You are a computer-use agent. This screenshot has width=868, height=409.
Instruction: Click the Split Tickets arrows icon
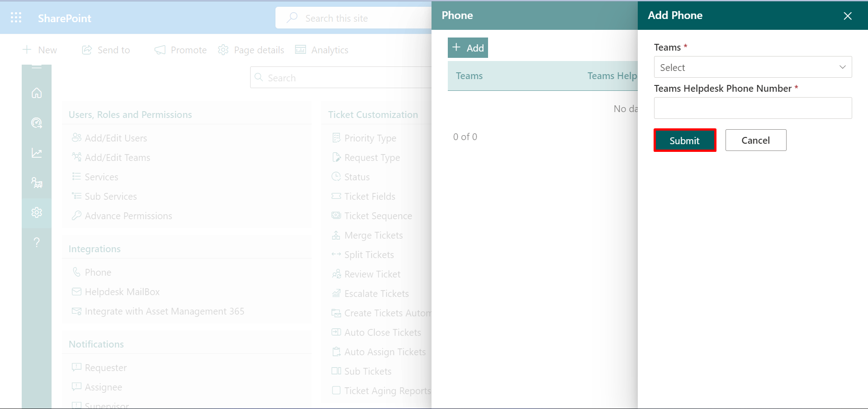pos(336,254)
